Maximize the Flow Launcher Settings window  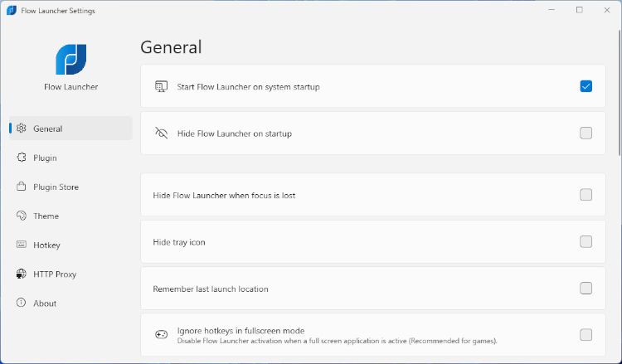(x=579, y=10)
